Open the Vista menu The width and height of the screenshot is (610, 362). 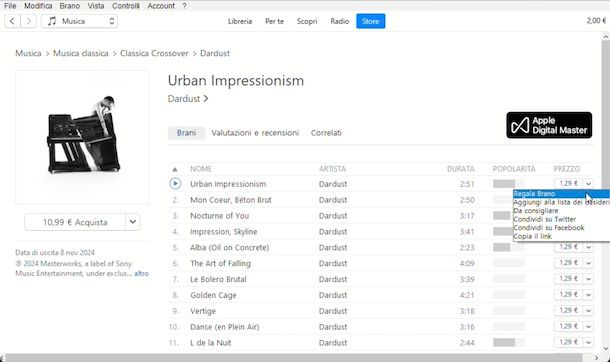(x=96, y=6)
